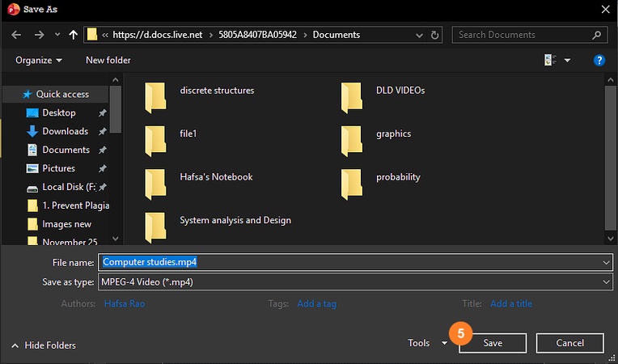Image resolution: width=618 pixels, height=364 pixels.
Task: Select the graphics folder icon
Action: tap(351, 140)
